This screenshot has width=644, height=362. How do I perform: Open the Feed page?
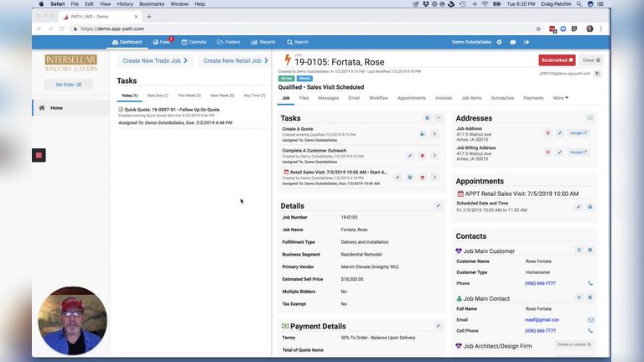point(162,42)
